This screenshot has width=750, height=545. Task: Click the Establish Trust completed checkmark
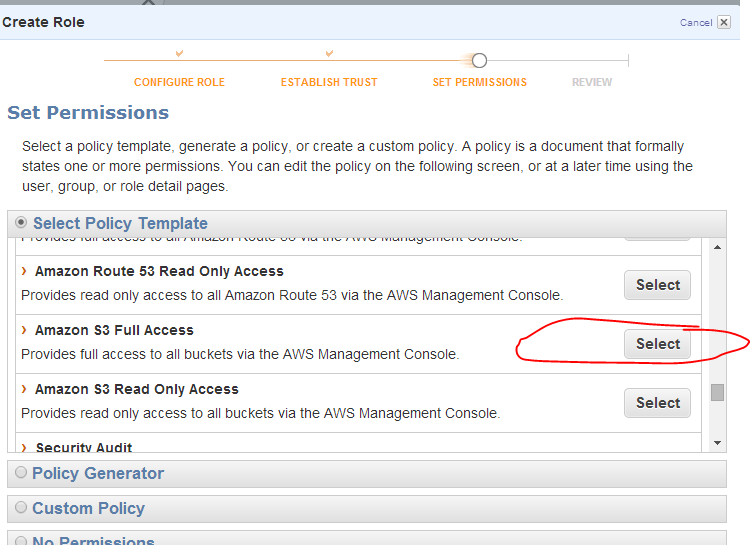329,53
